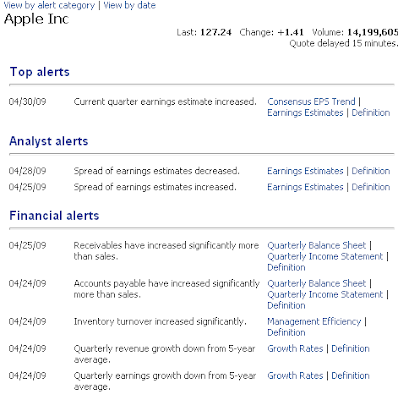This screenshot has width=398, height=400.
Task: Open Definition for accounts payable alert
Action: click(x=286, y=305)
